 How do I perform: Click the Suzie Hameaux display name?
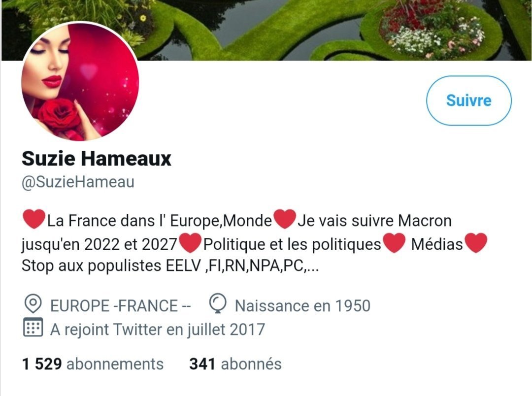coord(97,158)
